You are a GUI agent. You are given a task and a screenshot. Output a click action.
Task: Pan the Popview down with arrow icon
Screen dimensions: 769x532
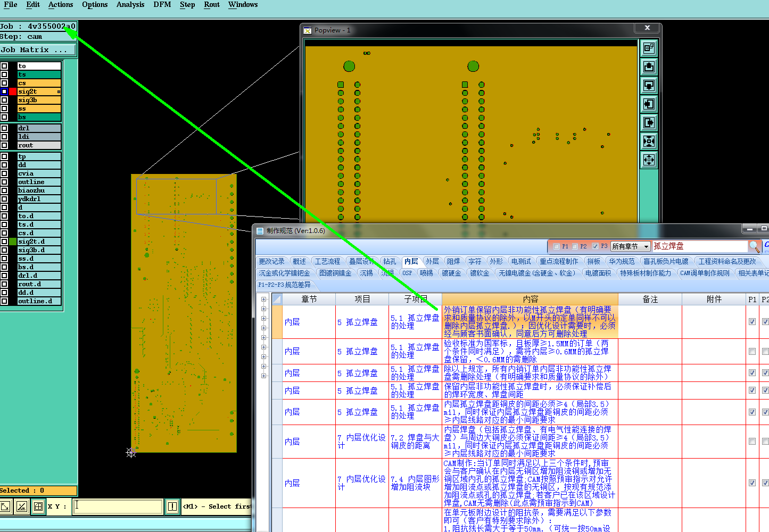(x=649, y=86)
